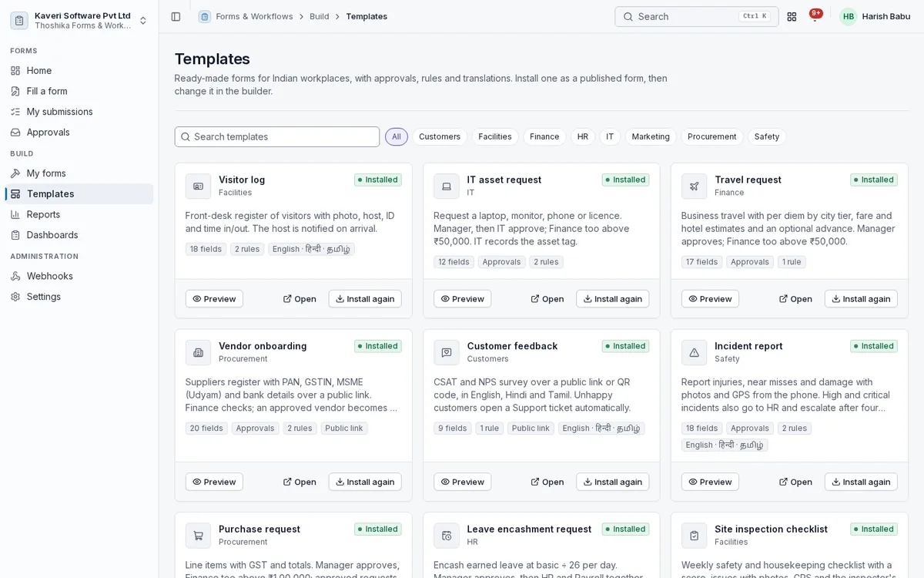The image size is (924, 578).
Task: Preview the Incident report template
Action: pos(710,482)
